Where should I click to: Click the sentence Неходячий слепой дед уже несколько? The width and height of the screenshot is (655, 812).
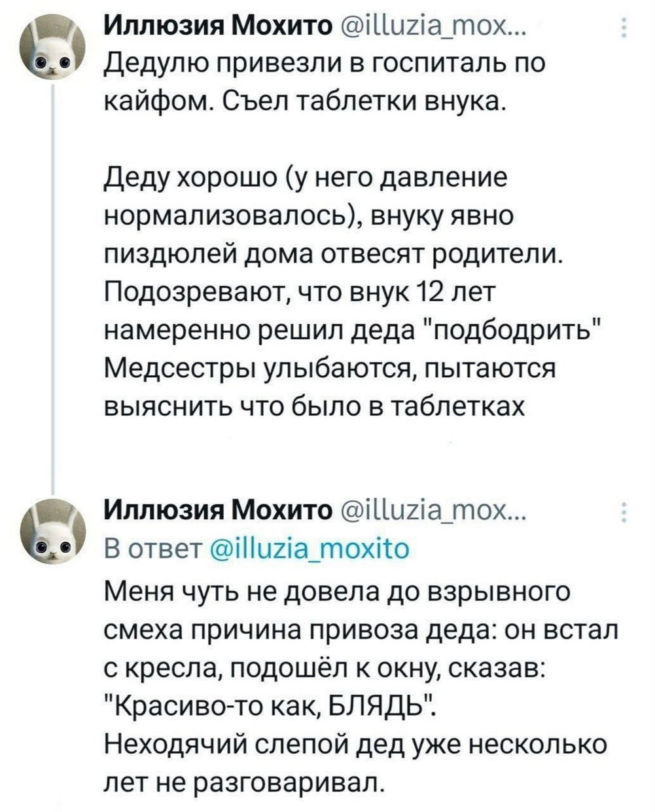coord(357,743)
